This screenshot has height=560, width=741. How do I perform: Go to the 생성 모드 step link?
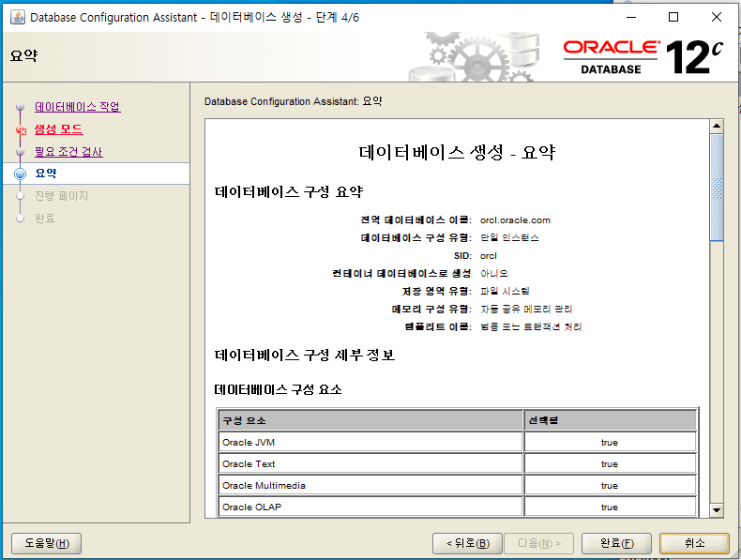pyautogui.click(x=58, y=129)
